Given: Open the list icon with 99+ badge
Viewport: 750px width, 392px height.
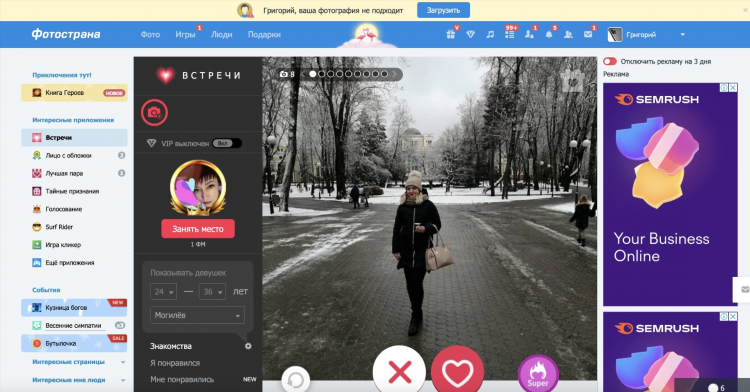Looking at the screenshot, I should click(x=510, y=34).
